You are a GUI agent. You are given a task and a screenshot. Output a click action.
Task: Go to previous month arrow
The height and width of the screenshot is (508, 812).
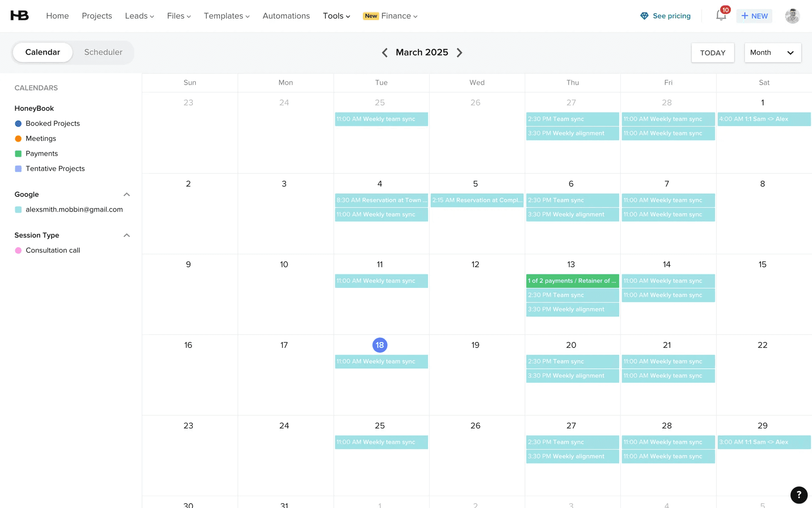[x=384, y=52]
